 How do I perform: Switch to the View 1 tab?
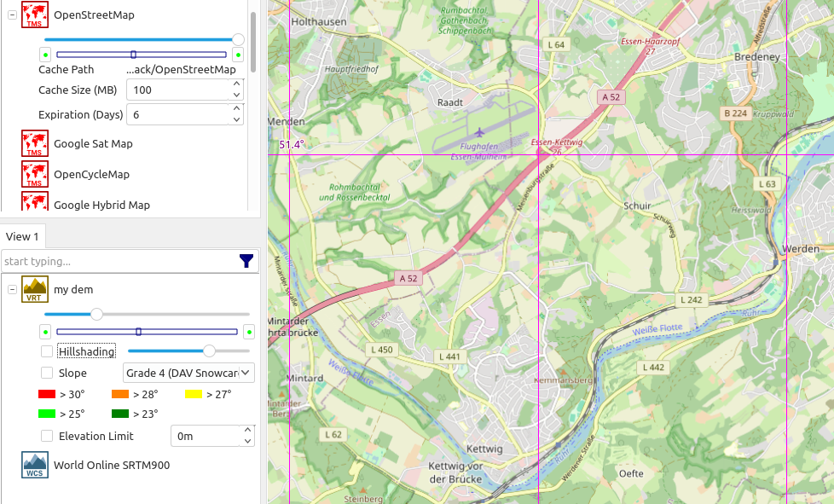[22, 236]
